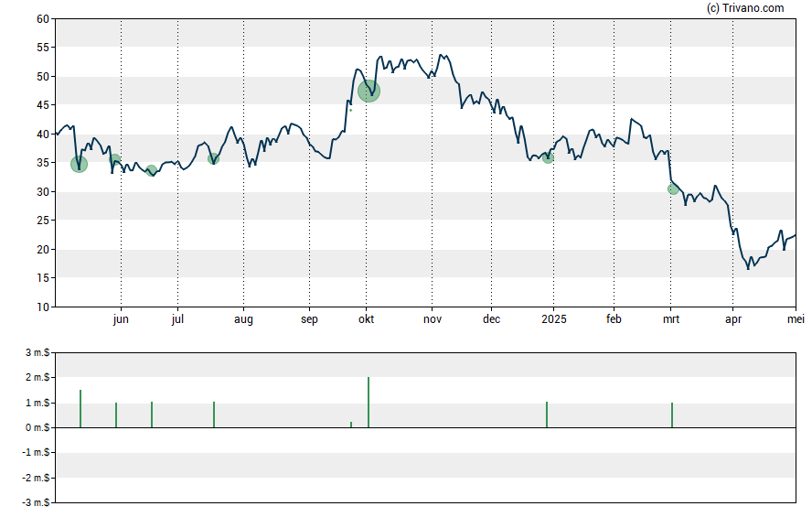
Task: Click the '3 m.$' volume axis label
Action: click(x=37, y=353)
